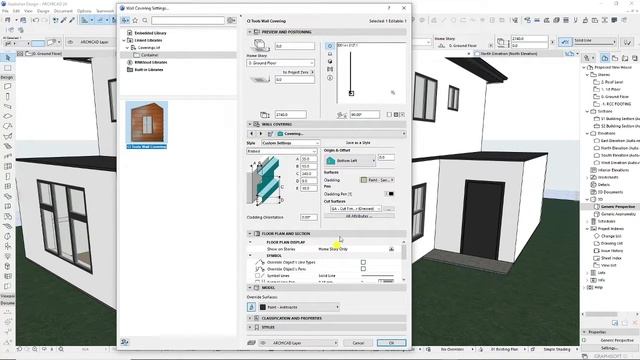640x360 pixels.
Task: Click the mirror preview icon
Action: click(x=330, y=69)
